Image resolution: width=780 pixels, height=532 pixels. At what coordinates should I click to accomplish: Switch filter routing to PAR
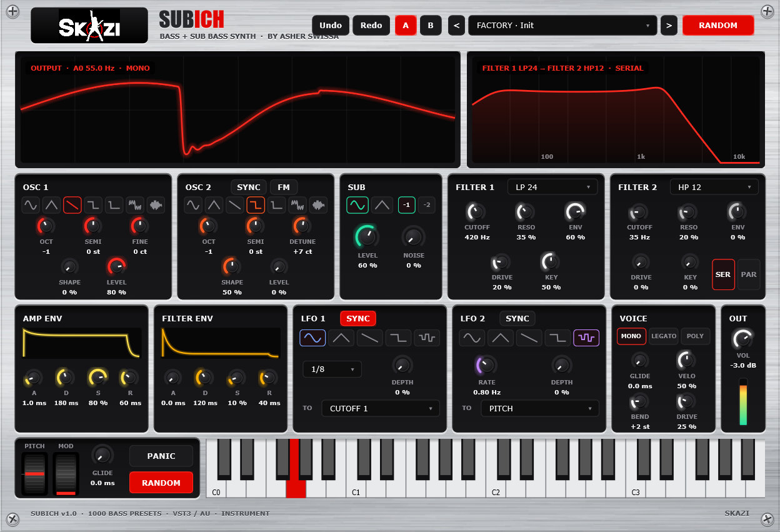click(x=749, y=274)
